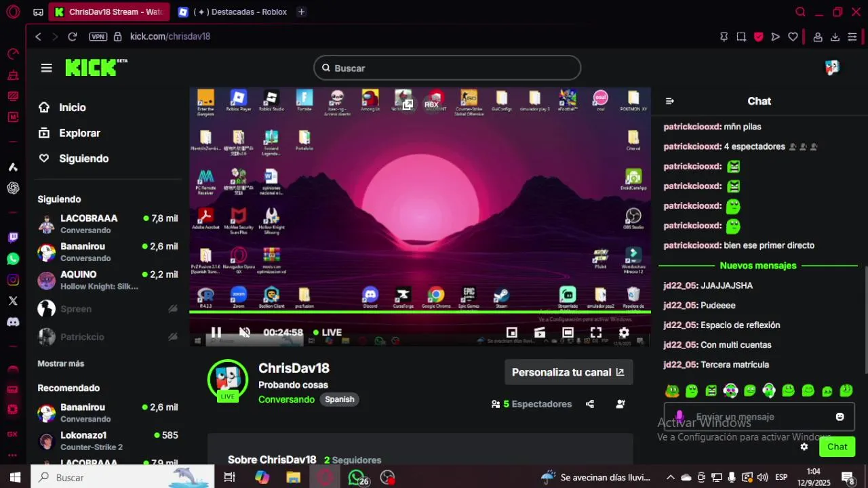This screenshot has height=488, width=868.
Task: Open Patrickcio offline channel
Action: [107, 336]
